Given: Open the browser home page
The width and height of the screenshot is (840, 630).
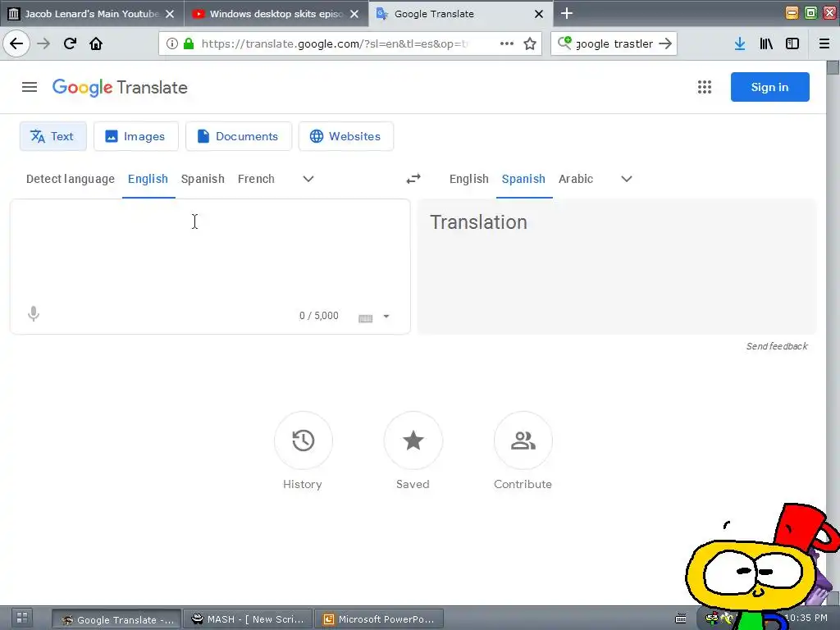Looking at the screenshot, I should point(96,43).
